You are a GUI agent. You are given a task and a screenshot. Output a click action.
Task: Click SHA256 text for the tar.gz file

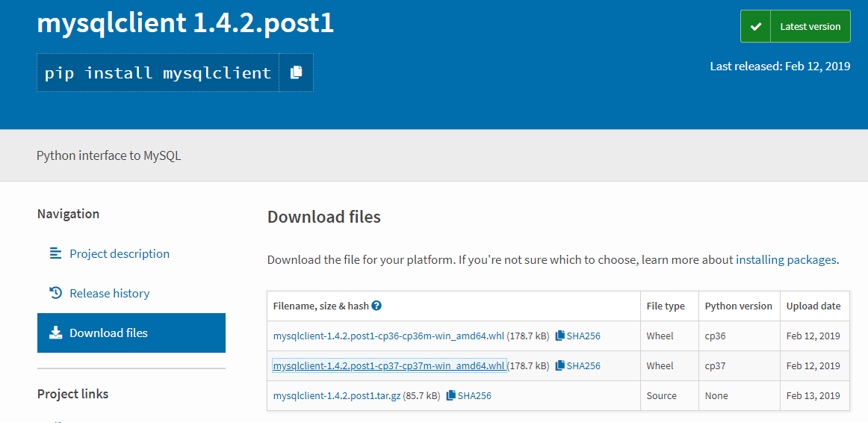click(x=474, y=396)
